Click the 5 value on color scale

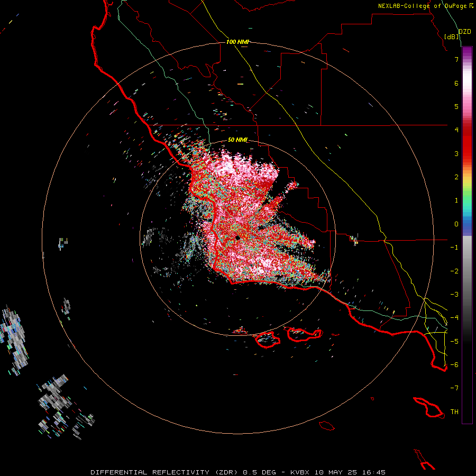coord(456,106)
